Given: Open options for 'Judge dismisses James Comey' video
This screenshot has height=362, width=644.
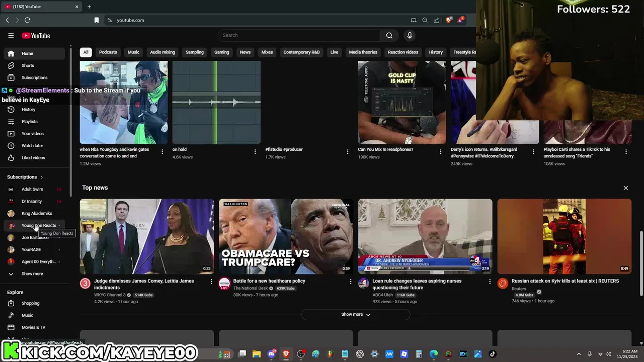Looking at the screenshot, I should [211, 282].
